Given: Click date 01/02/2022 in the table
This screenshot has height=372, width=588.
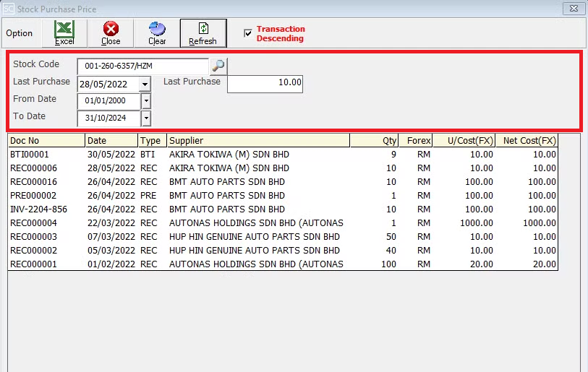Looking at the screenshot, I should click(111, 264).
